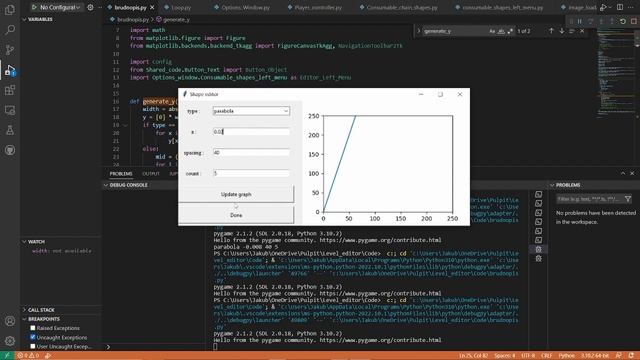Click the Done button in Shape editor

pyautogui.click(x=236, y=215)
